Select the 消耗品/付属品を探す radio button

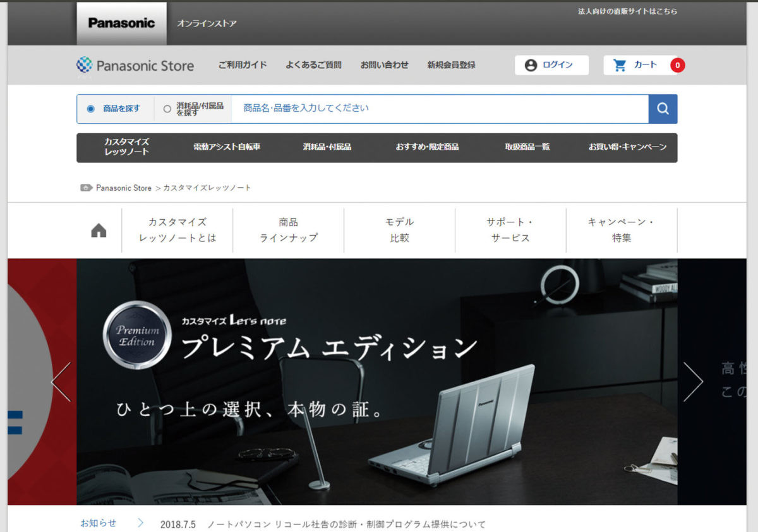[167, 109]
